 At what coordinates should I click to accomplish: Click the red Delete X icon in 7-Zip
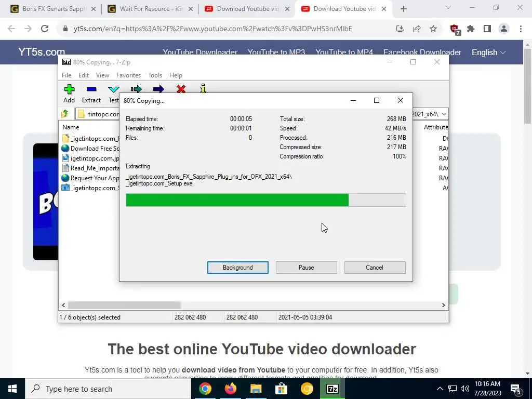(181, 89)
